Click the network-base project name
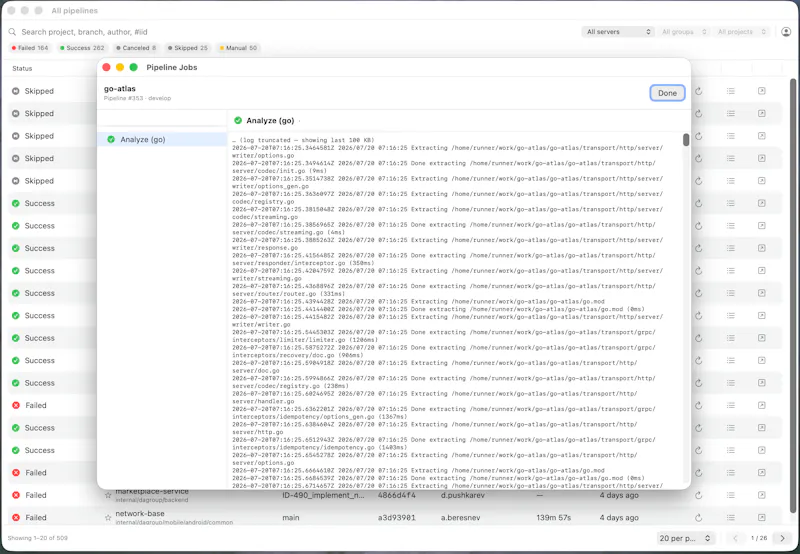The image size is (800, 554). pyautogui.click(x=140, y=514)
